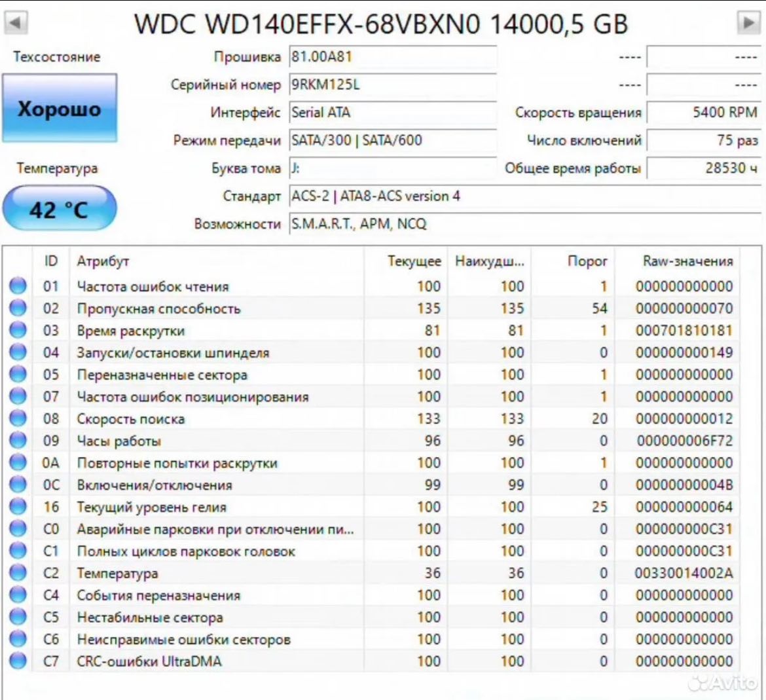The image size is (766, 700).
Task: Click the rotation speed field 5400 RPM
Action: (703, 113)
